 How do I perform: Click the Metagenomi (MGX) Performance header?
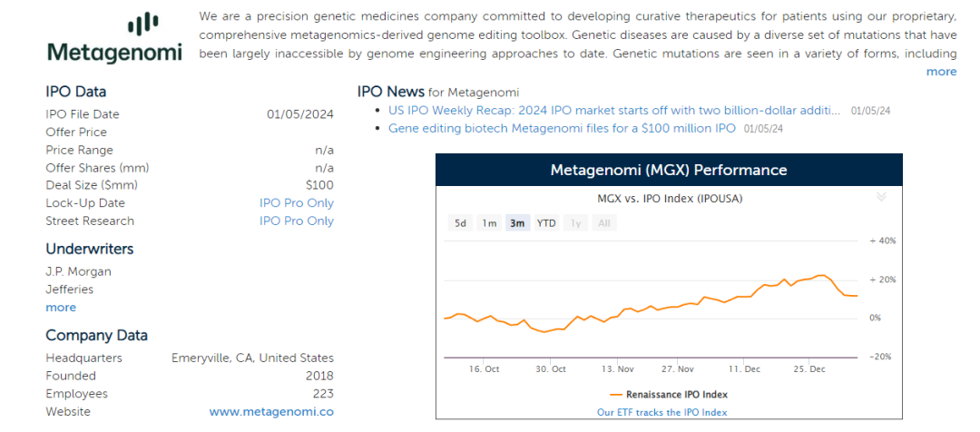point(669,171)
